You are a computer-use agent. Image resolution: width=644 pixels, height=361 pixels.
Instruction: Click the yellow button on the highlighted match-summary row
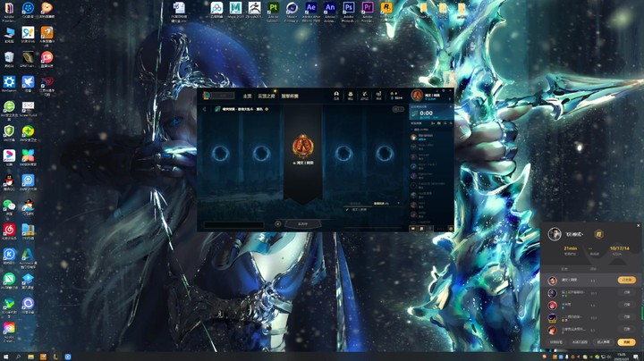[627, 280]
